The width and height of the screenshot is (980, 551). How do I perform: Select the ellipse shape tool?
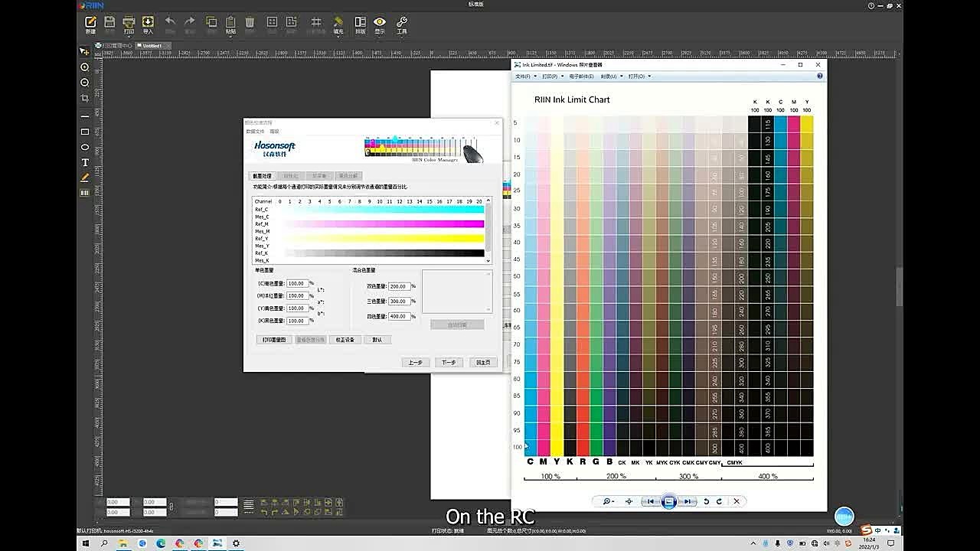pos(85,147)
